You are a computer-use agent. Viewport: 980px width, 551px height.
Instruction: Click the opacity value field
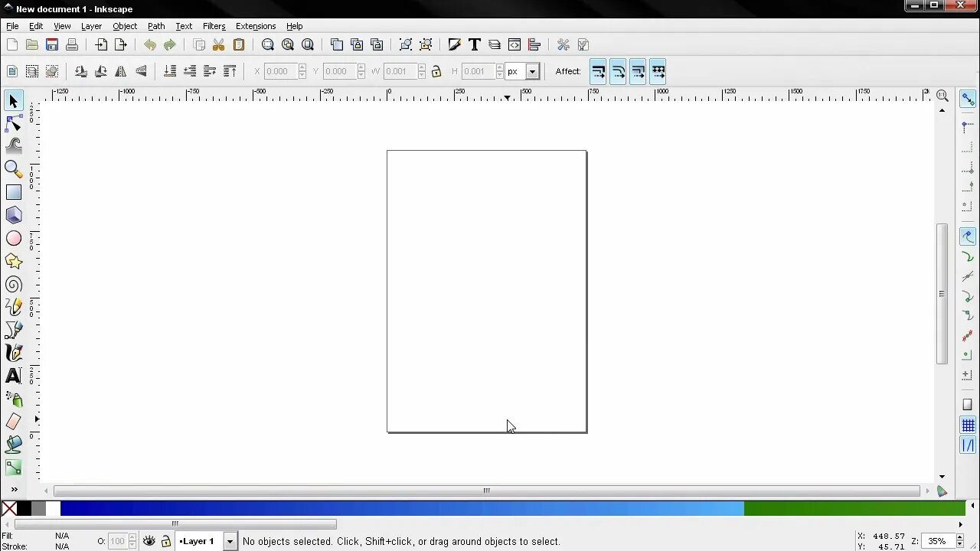pyautogui.click(x=117, y=541)
